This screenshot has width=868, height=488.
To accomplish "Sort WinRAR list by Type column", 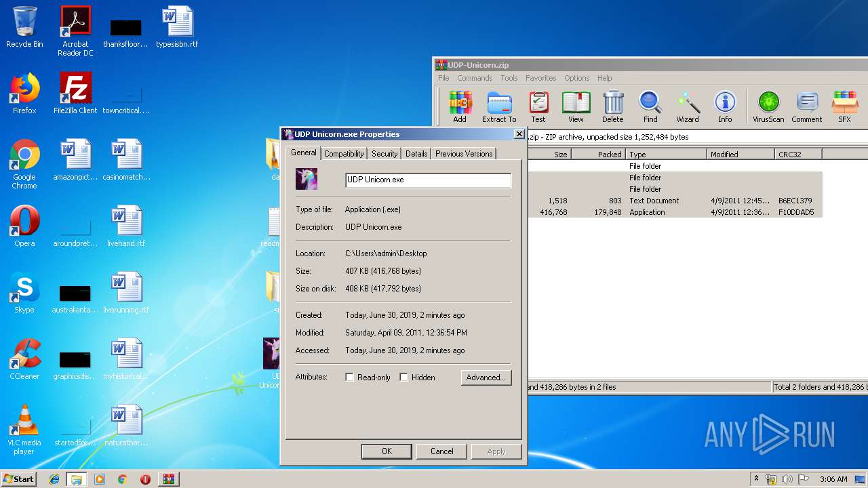I will [666, 155].
